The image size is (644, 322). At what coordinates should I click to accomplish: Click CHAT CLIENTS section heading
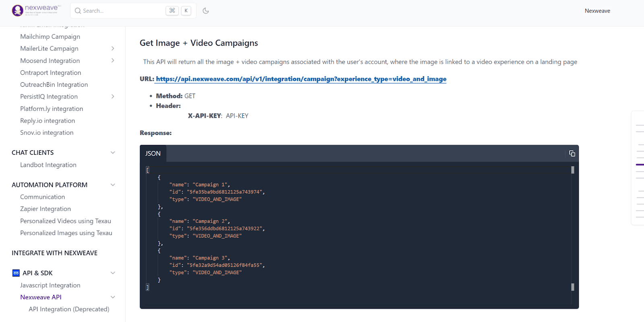(33, 152)
